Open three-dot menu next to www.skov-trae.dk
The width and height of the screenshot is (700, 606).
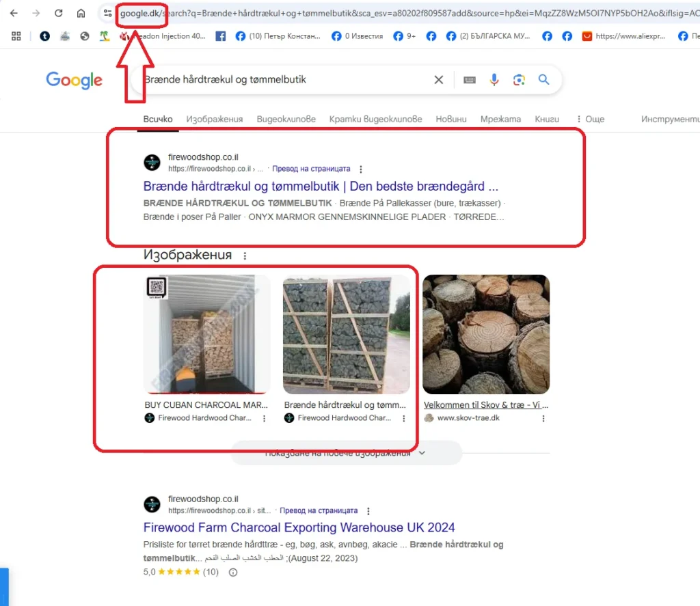pyautogui.click(x=543, y=419)
